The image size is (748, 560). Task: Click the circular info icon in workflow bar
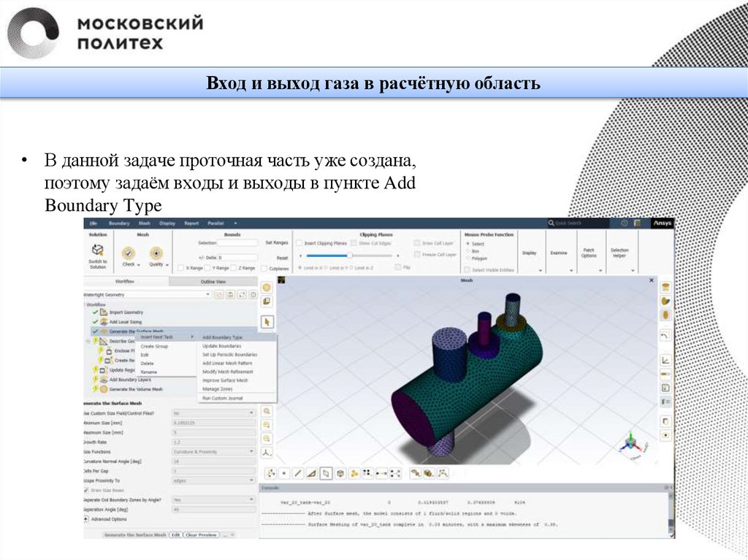[x=253, y=295]
